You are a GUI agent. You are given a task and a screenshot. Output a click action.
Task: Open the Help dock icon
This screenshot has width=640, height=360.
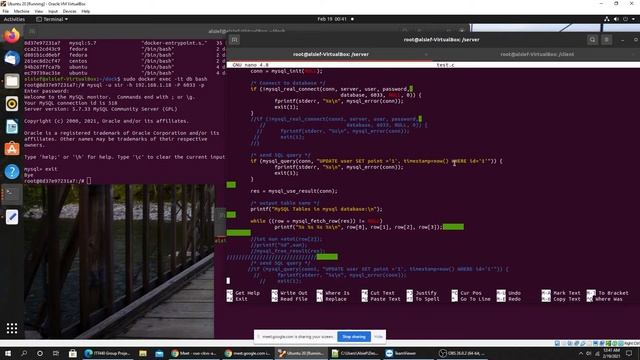(x=11, y=171)
